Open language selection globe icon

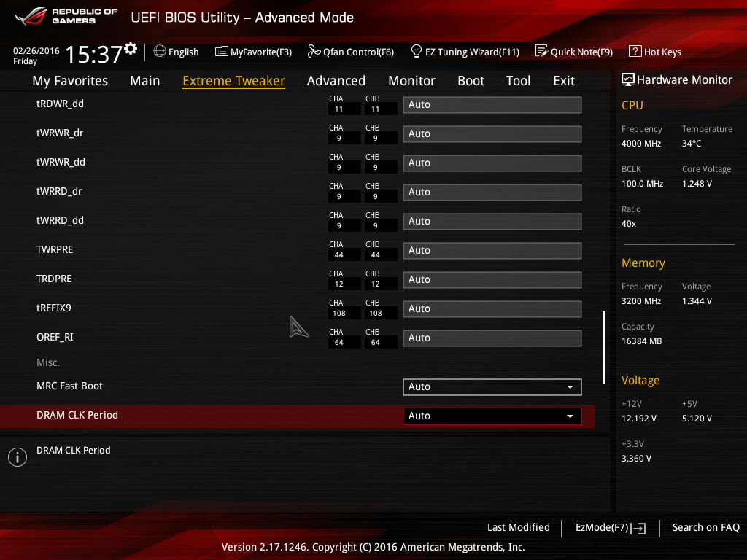160,51
